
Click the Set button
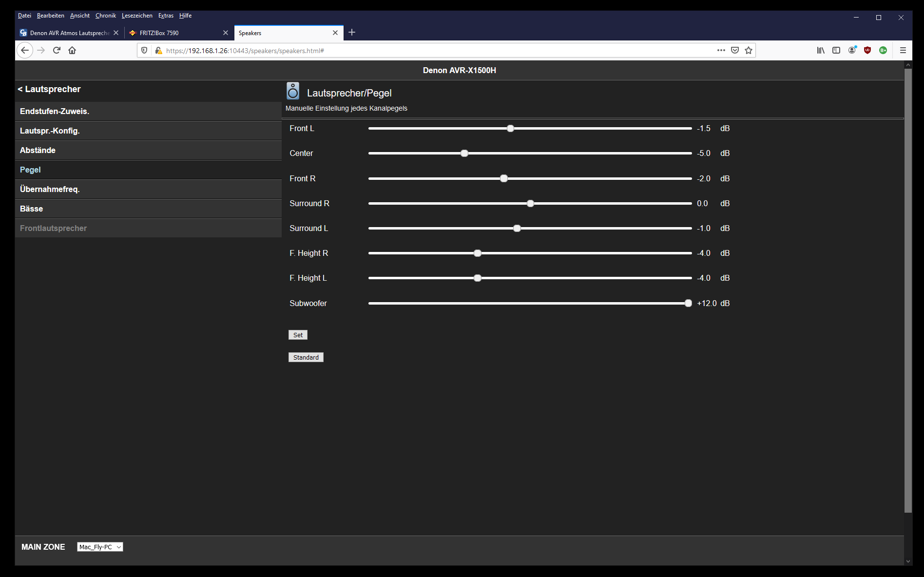298,335
